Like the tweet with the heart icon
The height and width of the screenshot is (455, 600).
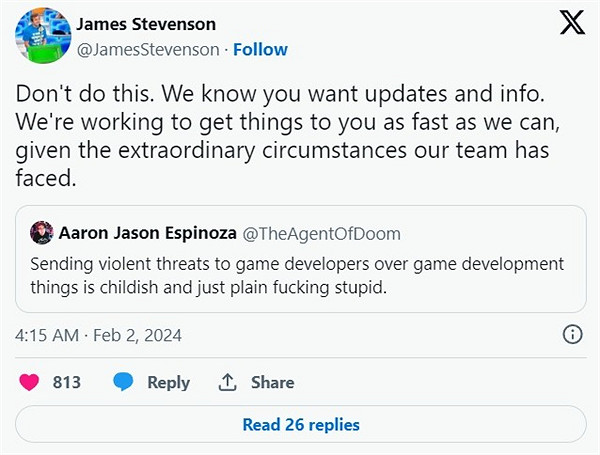pyautogui.click(x=30, y=382)
